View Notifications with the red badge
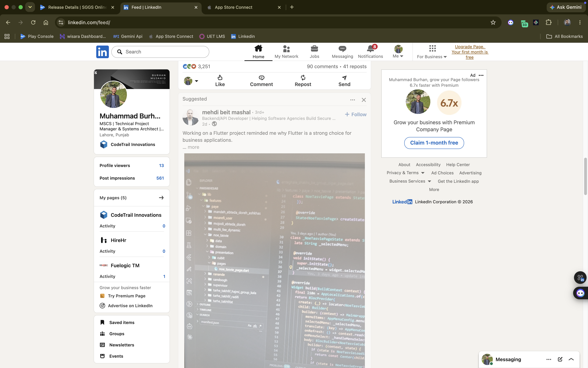Screen dimensions: 588x368 click(x=370, y=52)
